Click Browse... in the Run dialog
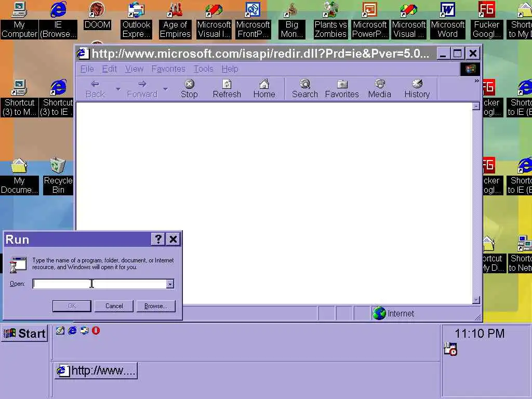 pyautogui.click(x=156, y=306)
